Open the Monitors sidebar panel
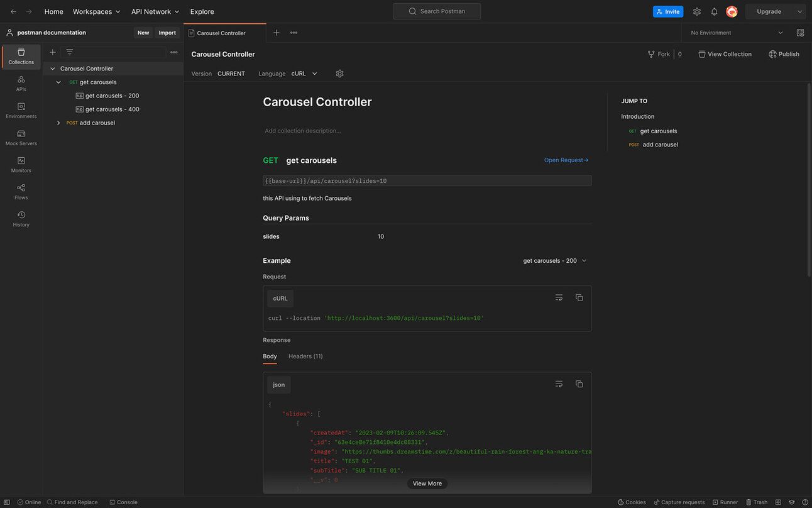Image resolution: width=812 pixels, height=508 pixels. (21, 165)
